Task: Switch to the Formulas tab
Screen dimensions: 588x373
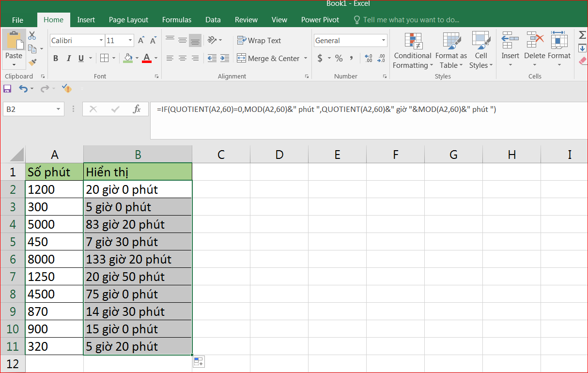Action: pyautogui.click(x=177, y=20)
